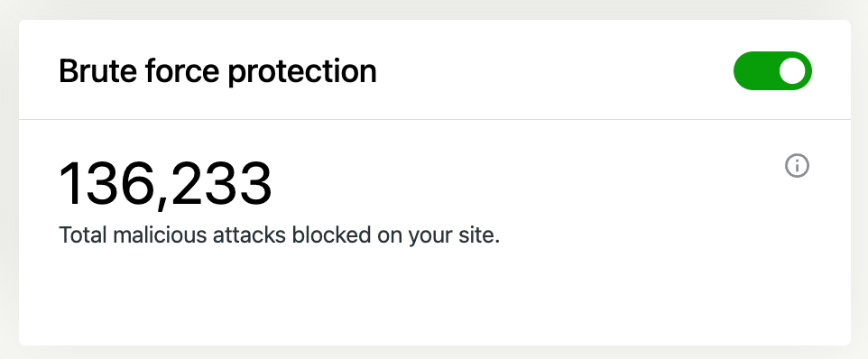This screenshot has width=868, height=359.
Task: Disable the Brute force protection toggle
Action: [x=772, y=70]
